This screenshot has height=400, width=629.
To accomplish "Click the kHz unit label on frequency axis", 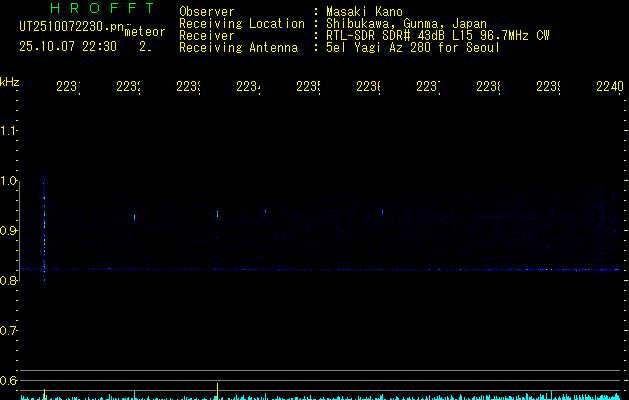I will (9, 80).
